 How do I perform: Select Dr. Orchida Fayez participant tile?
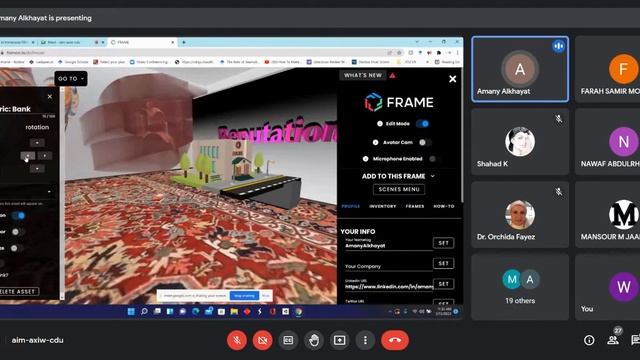point(520,214)
